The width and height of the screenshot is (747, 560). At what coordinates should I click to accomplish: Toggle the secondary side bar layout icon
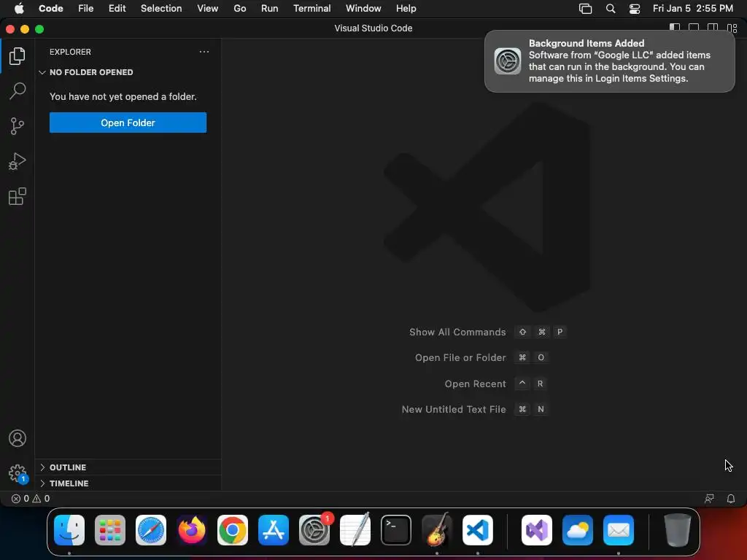click(x=713, y=28)
